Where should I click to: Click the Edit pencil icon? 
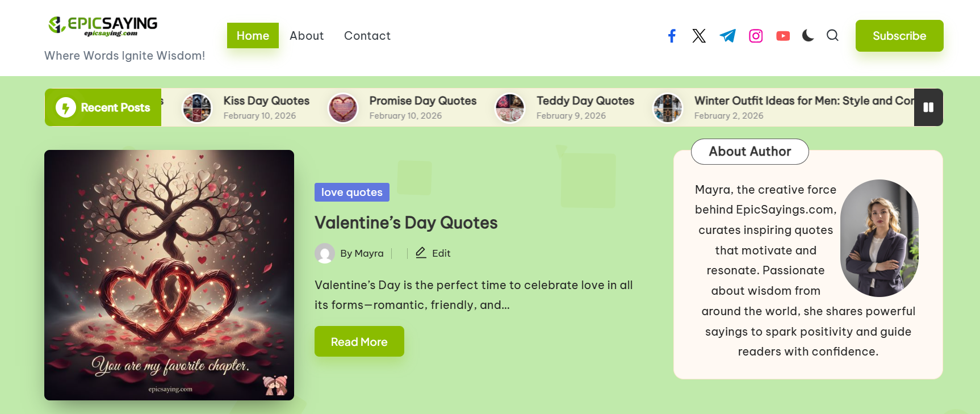(x=421, y=253)
